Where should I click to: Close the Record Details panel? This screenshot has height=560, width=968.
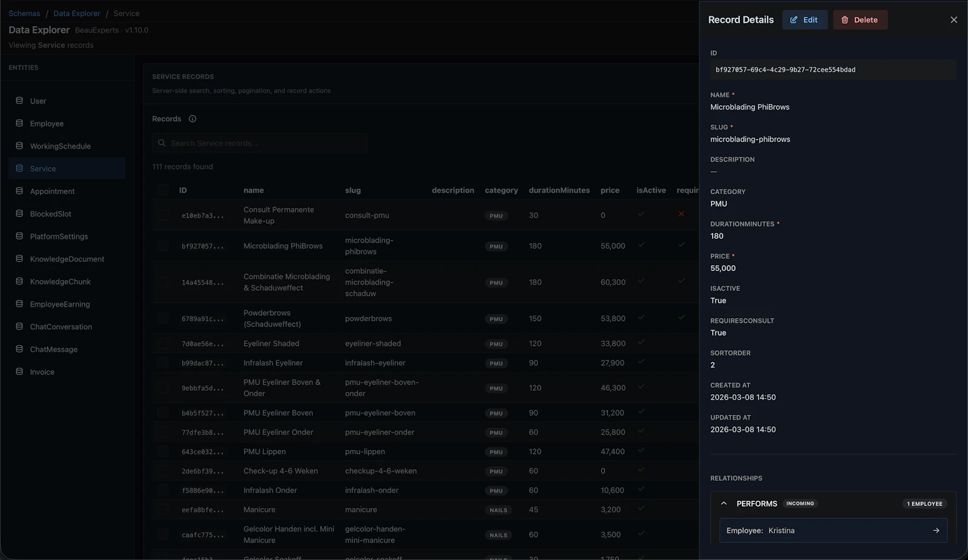tap(953, 20)
